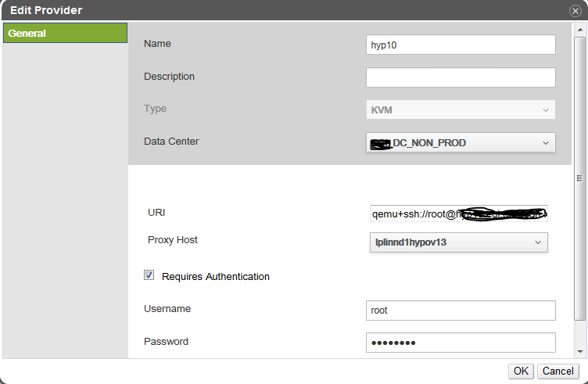Expand the Data Center dropdown list
The width and height of the screenshot is (588, 384).
(x=460, y=142)
